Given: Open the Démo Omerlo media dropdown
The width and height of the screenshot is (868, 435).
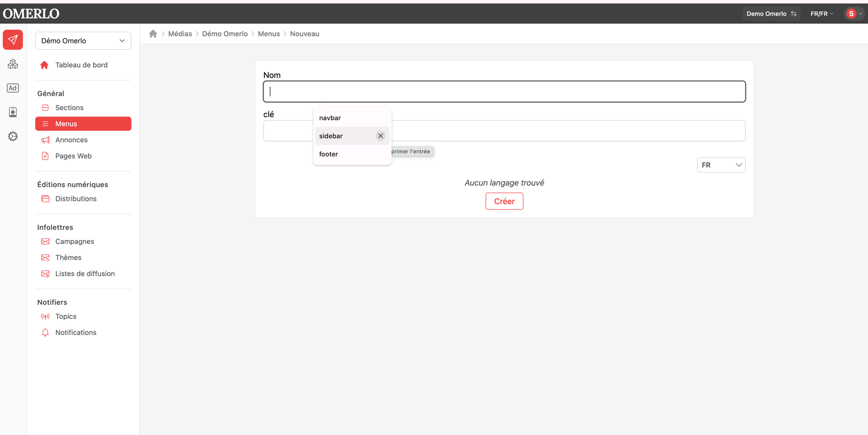Looking at the screenshot, I should coord(83,41).
